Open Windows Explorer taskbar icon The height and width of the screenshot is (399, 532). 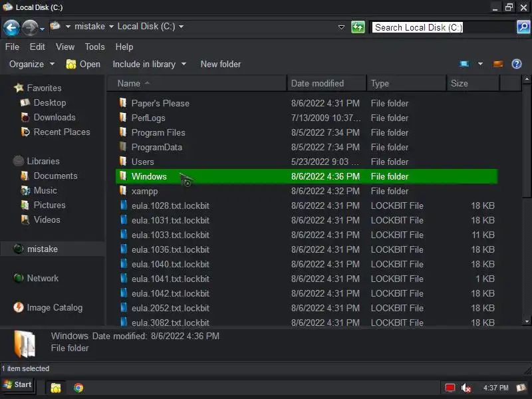pos(56,388)
